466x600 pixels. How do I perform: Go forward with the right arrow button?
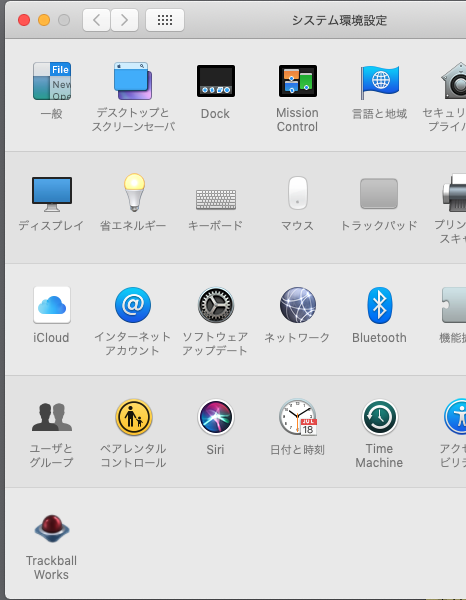[124, 20]
